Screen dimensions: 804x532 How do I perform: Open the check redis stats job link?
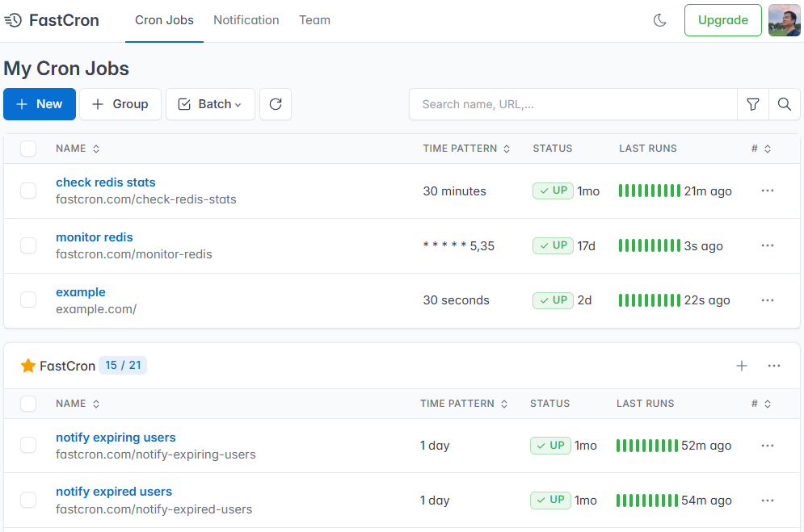click(106, 182)
